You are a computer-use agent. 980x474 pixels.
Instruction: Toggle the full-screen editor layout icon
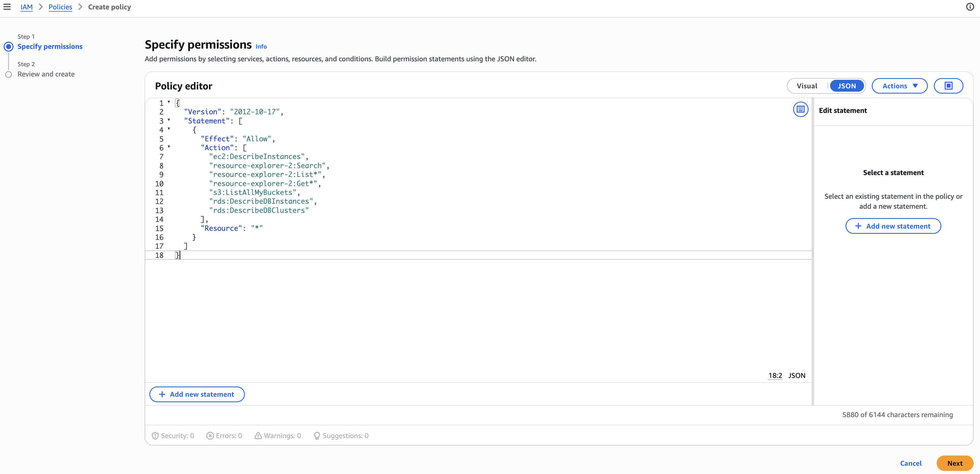click(949, 86)
